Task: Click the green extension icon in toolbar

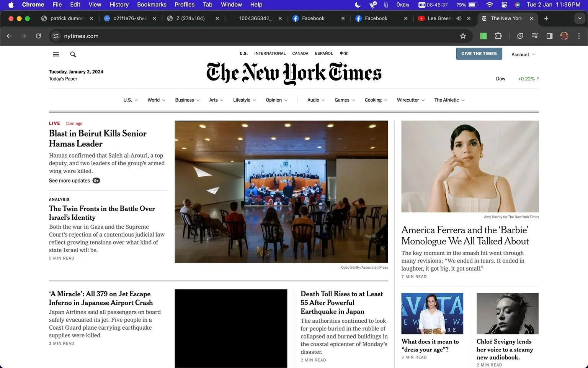Action: tap(483, 36)
